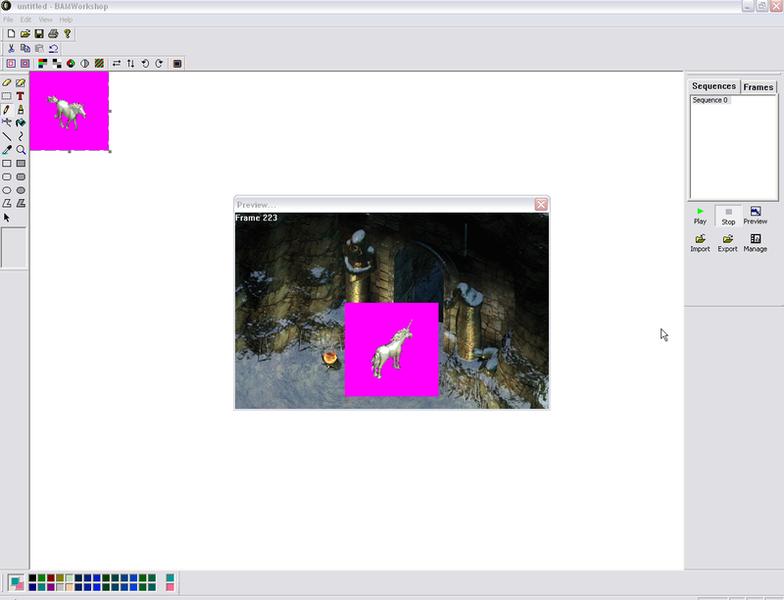Select the arrow pointer tool
The width and height of the screenshot is (784, 600).
pos(6,218)
